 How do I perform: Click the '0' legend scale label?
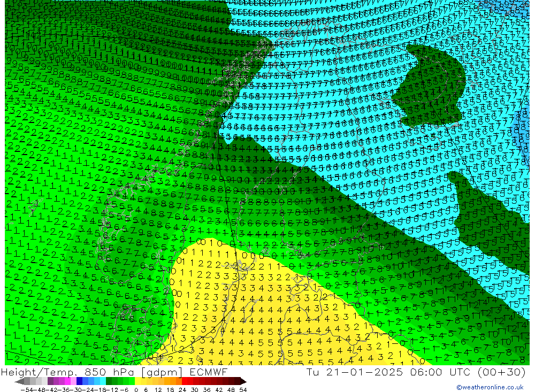[136, 390]
